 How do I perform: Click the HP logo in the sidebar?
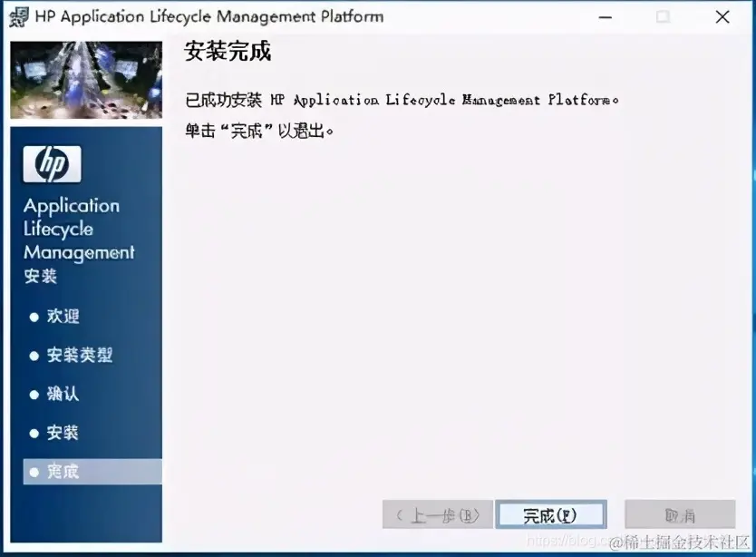(x=52, y=164)
